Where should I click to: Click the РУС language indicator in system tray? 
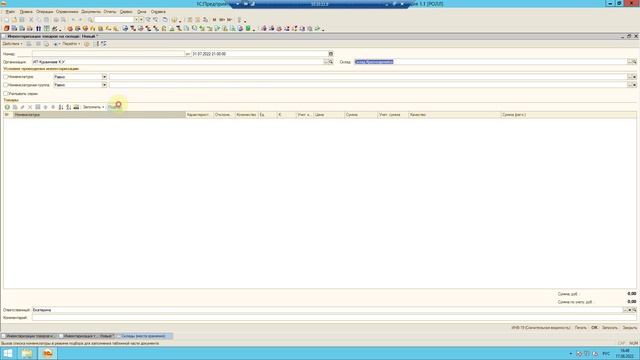tap(606, 353)
